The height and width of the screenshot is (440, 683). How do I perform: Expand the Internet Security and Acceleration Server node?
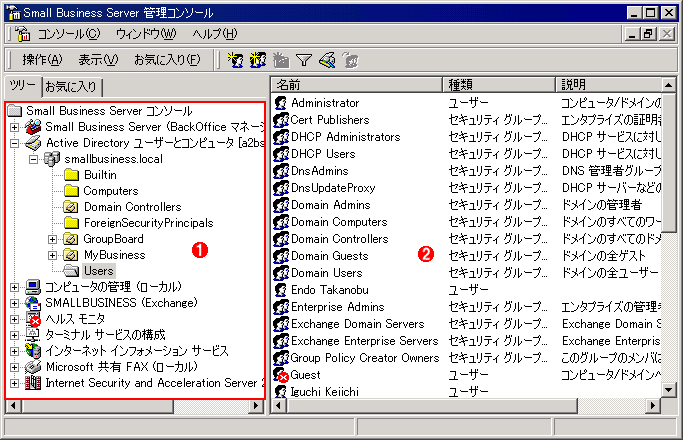tap(14, 383)
